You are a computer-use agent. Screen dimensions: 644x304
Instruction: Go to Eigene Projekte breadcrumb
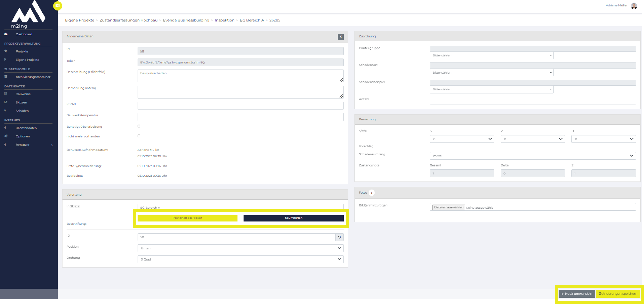pos(80,20)
